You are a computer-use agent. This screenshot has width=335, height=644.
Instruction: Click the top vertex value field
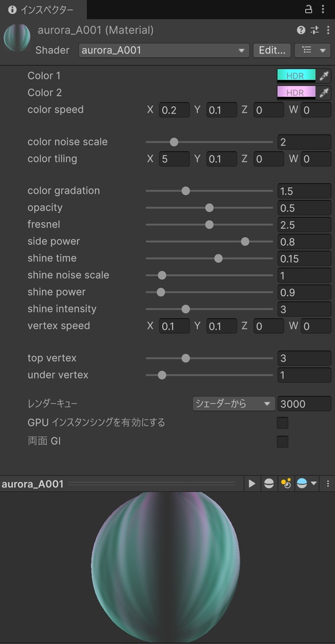(x=304, y=358)
